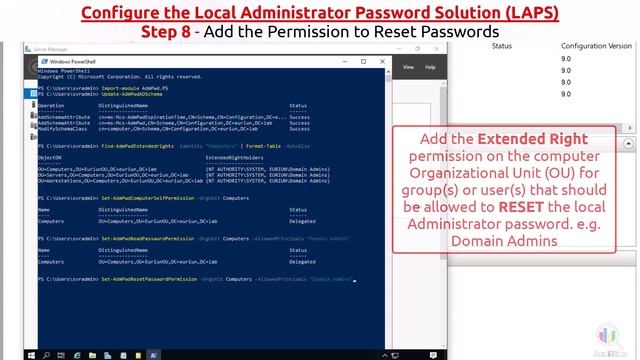Click Configuration Version column header
This screenshot has height=360, width=640.
tap(596, 46)
